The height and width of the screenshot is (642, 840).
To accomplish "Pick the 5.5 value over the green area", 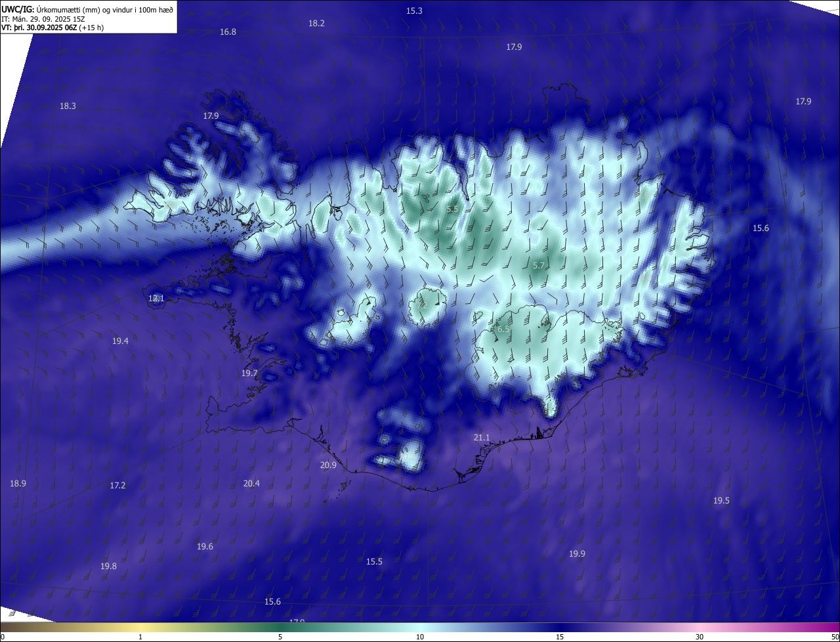I will [452, 209].
